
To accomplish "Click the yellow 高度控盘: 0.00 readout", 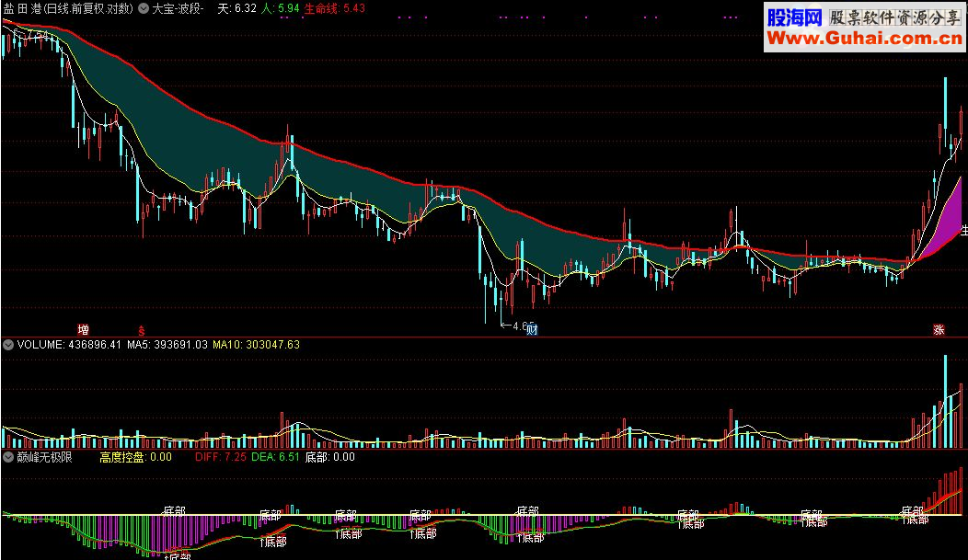I will [136, 457].
